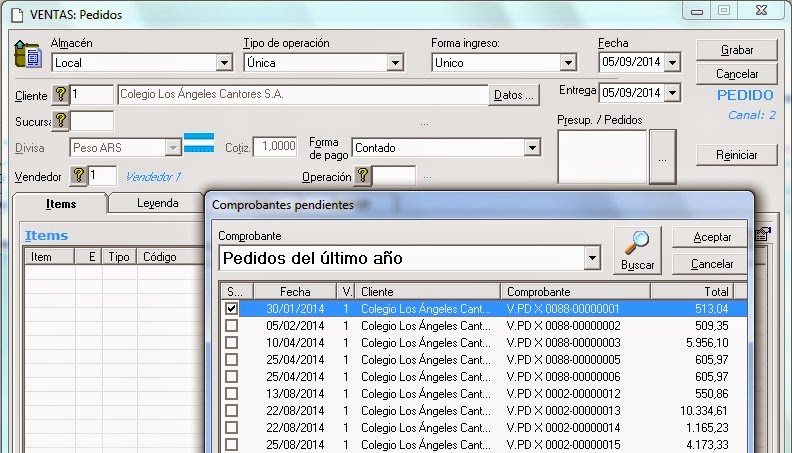Tick the checkbox for order 10/04/2014

pyautogui.click(x=232, y=343)
